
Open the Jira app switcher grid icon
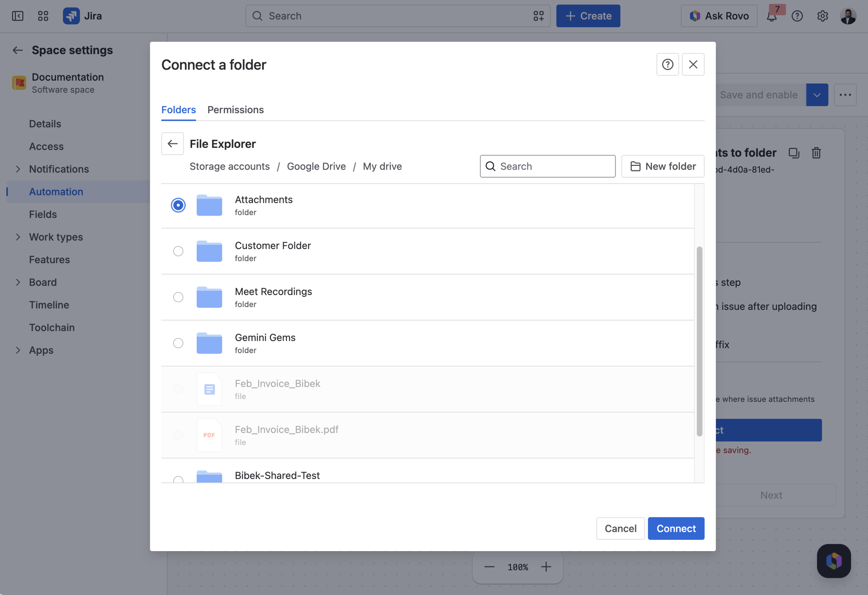point(43,16)
